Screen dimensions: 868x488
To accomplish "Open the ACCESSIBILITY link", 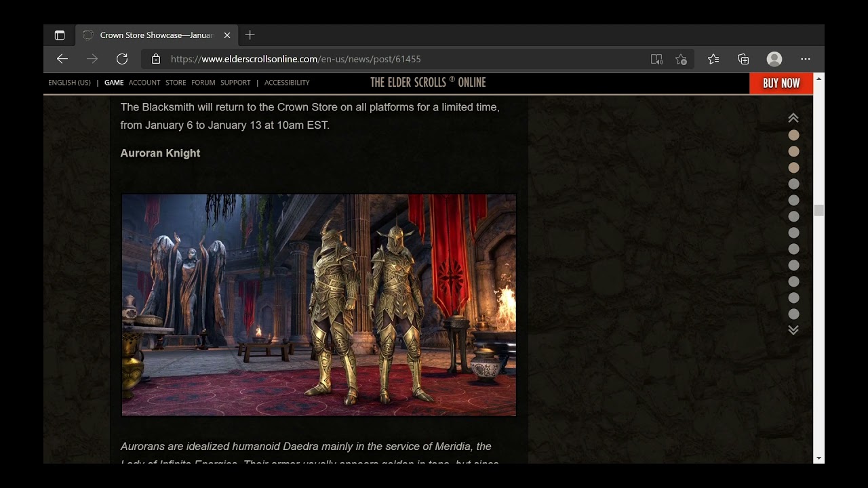I will pyautogui.click(x=287, y=83).
